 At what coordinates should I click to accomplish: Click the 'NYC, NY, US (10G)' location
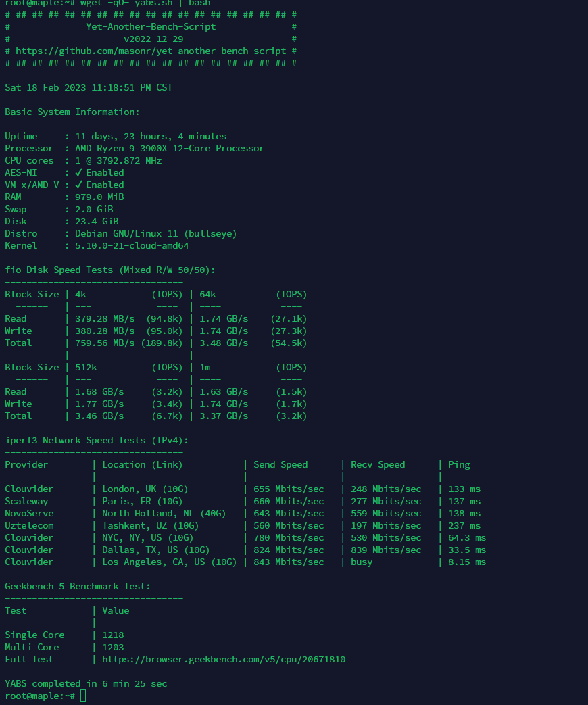click(x=148, y=538)
